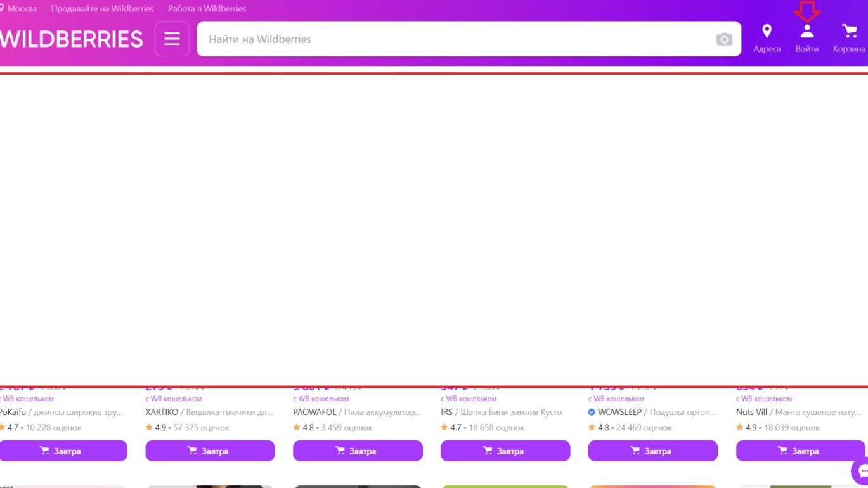View PoKaifu 10 228 оценок rating

[x=41, y=428]
